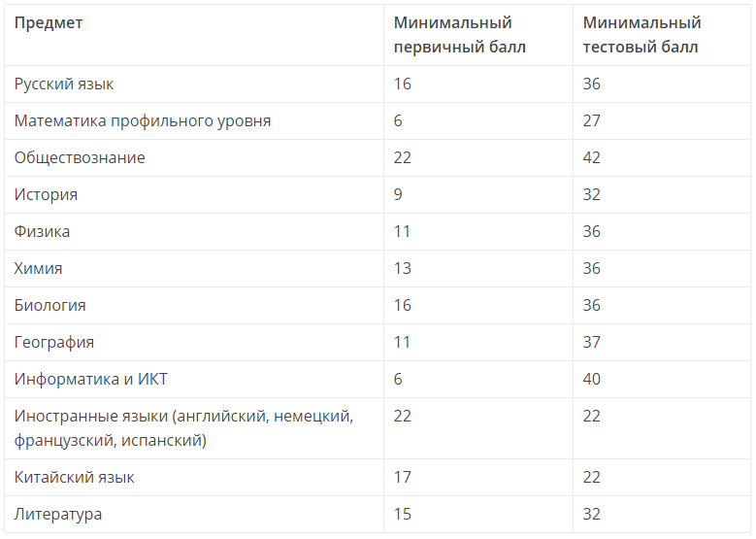Select primary score 13 for Химия

tap(403, 268)
